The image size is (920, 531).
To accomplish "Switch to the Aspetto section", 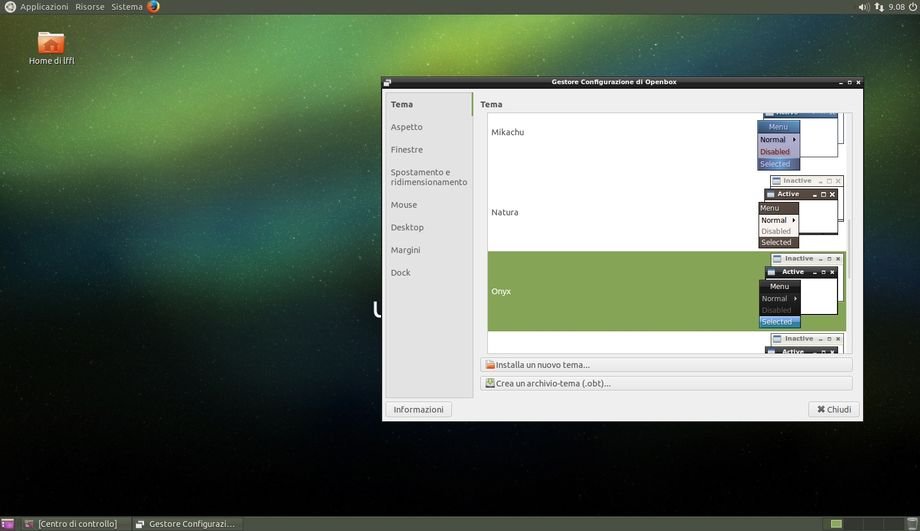I will coord(407,127).
